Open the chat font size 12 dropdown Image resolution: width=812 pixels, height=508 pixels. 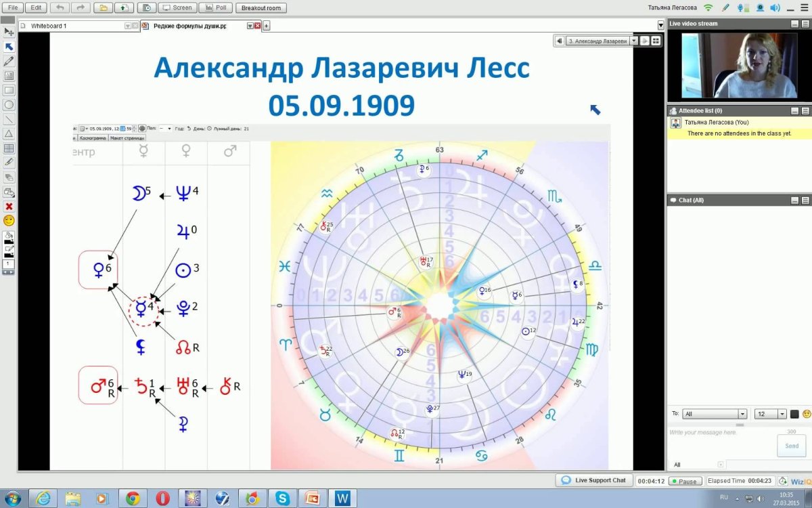click(x=770, y=413)
